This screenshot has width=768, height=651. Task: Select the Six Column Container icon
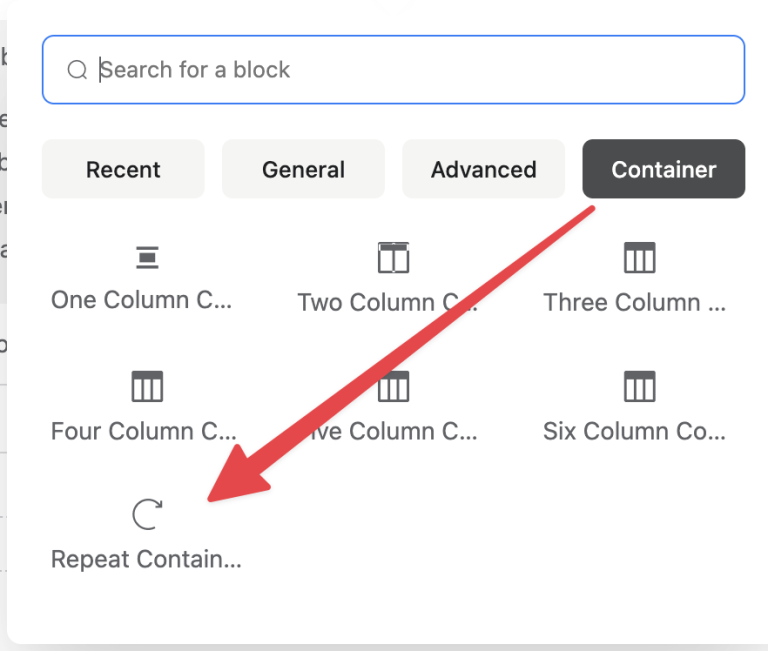pos(639,386)
